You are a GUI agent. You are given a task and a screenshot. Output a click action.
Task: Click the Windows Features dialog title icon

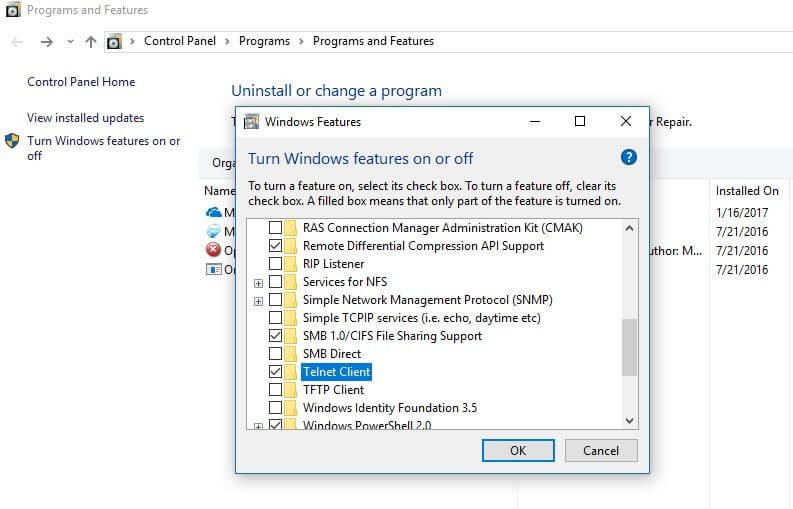pyautogui.click(x=251, y=122)
